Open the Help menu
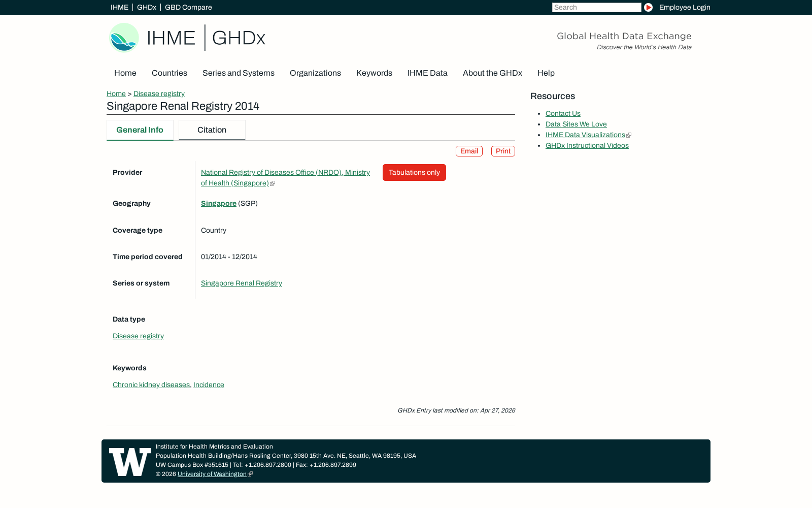The width and height of the screenshot is (812, 508). (546, 73)
